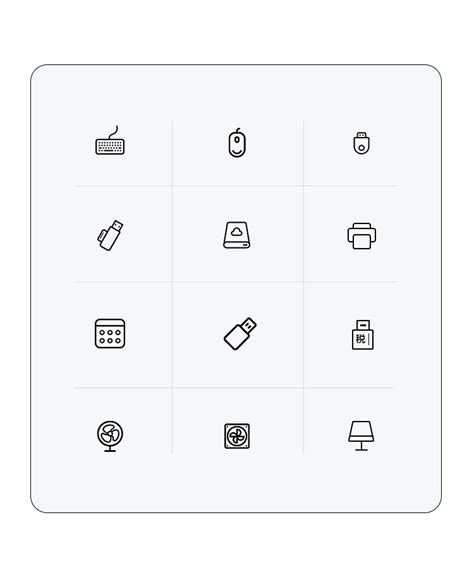Select the square case cooling fan icon
This screenshot has height=568, width=474.
coord(237,436)
